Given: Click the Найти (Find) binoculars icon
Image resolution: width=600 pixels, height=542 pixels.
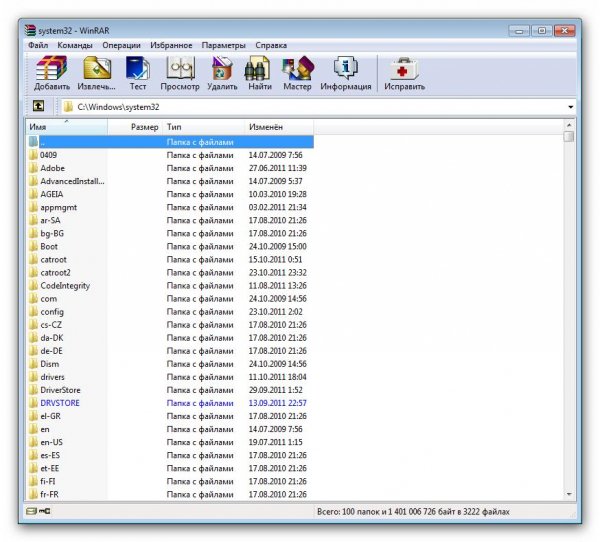Looking at the screenshot, I should (257, 68).
